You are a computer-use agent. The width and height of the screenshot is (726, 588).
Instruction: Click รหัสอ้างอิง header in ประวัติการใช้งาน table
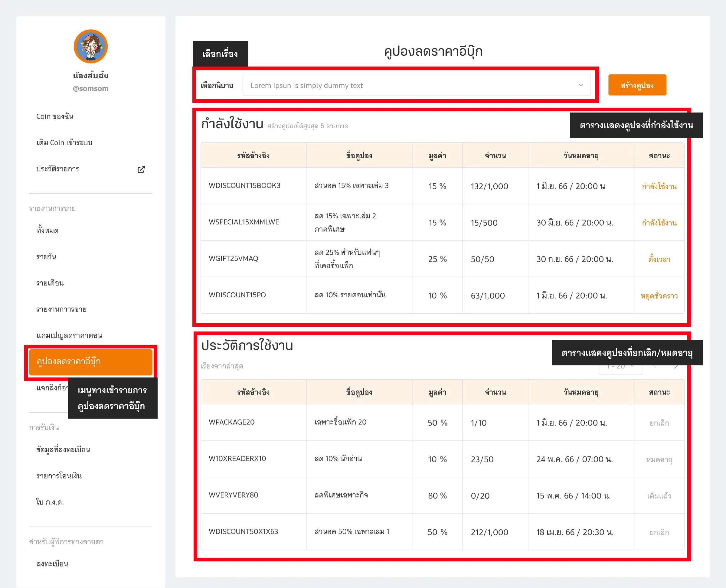[253, 392]
